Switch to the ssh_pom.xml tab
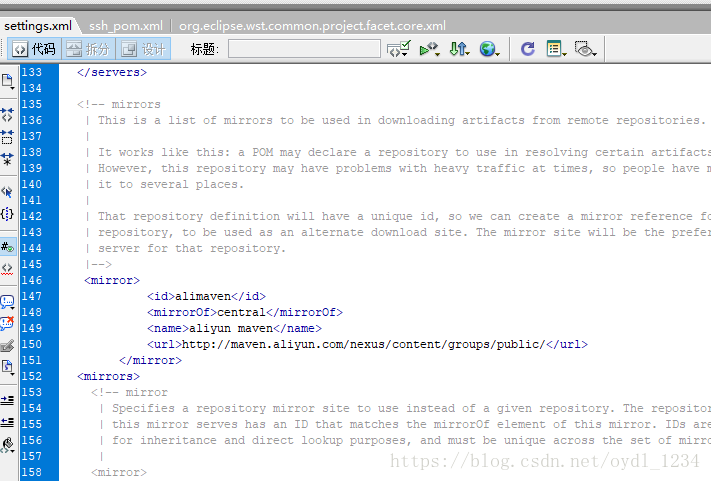This screenshot has width=711, height=481. point(126,26)
